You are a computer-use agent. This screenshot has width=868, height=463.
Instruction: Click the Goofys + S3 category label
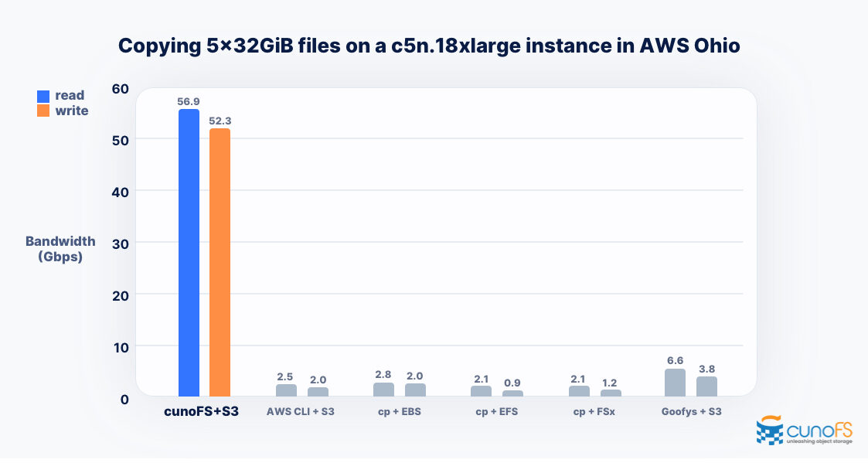coord(692,411)
